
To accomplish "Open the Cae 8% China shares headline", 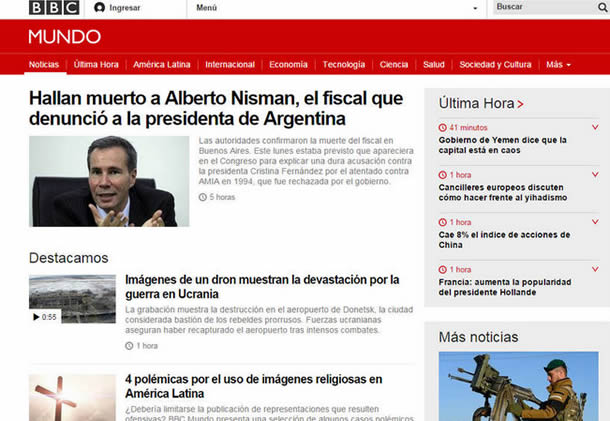I will click(504, 240).
